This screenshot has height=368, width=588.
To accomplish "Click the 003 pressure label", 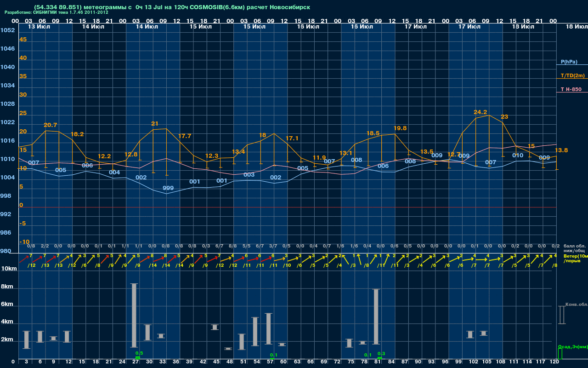I will 249,175.
